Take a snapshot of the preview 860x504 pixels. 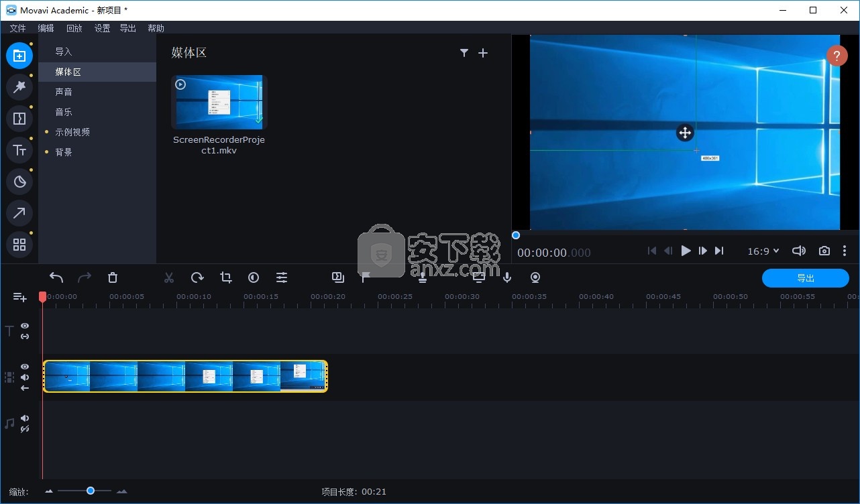[824, 251]
